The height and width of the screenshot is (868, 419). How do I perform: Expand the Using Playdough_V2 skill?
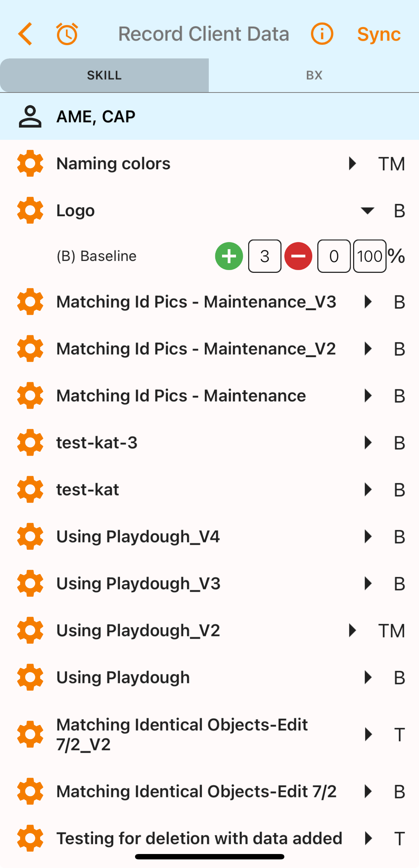click(353, 631)
